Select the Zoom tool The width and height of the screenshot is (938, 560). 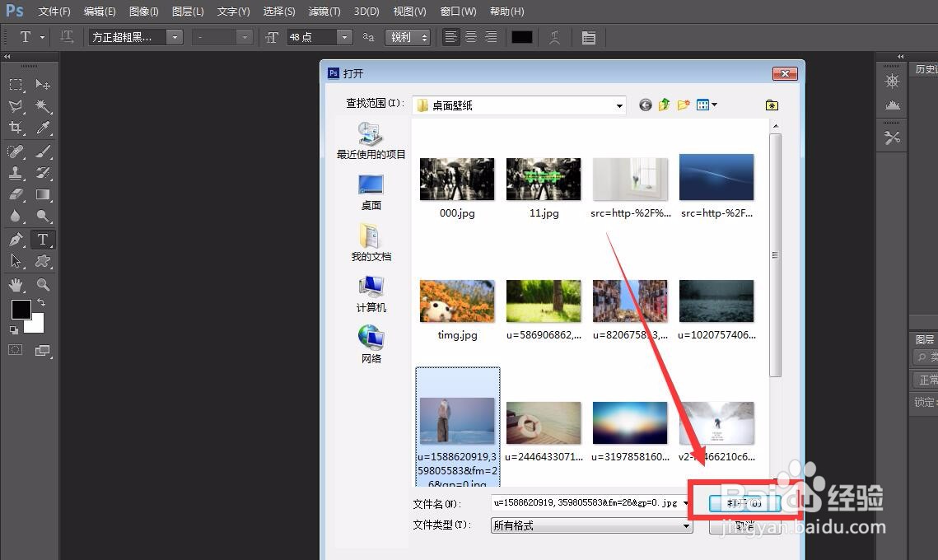pyautogui.click(x=43, y=285)
